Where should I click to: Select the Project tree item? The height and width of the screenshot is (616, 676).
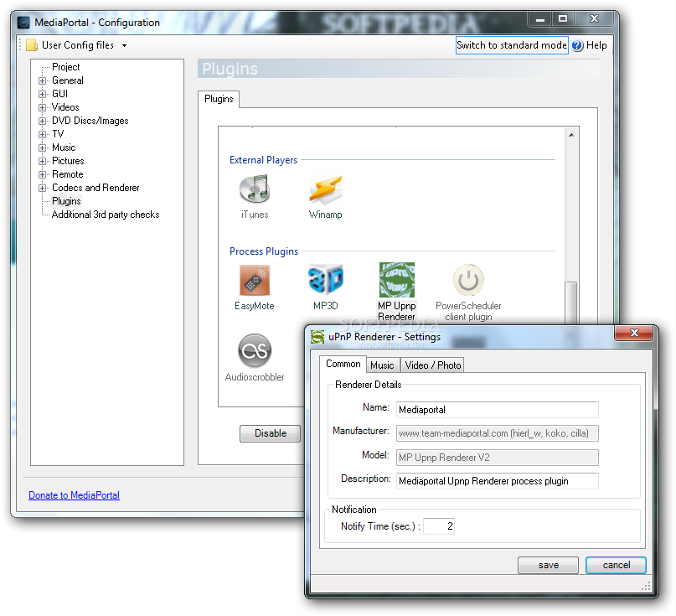coord(66,67)
